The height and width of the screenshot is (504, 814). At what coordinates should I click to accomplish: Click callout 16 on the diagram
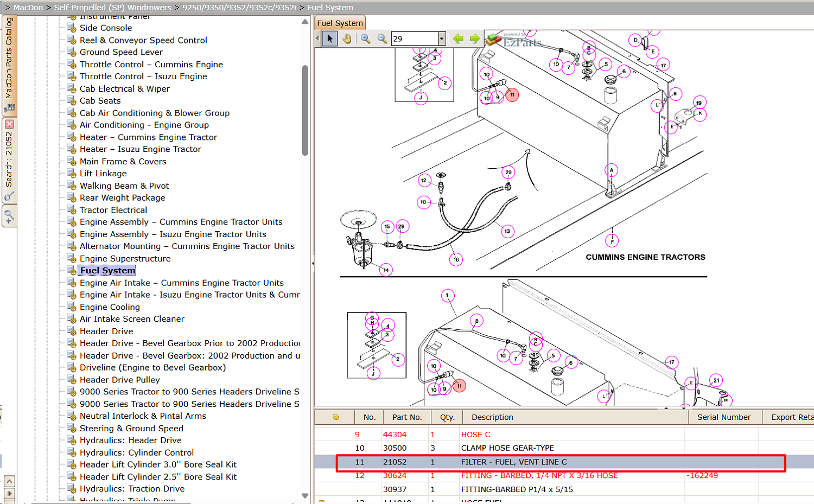point(456,259)
